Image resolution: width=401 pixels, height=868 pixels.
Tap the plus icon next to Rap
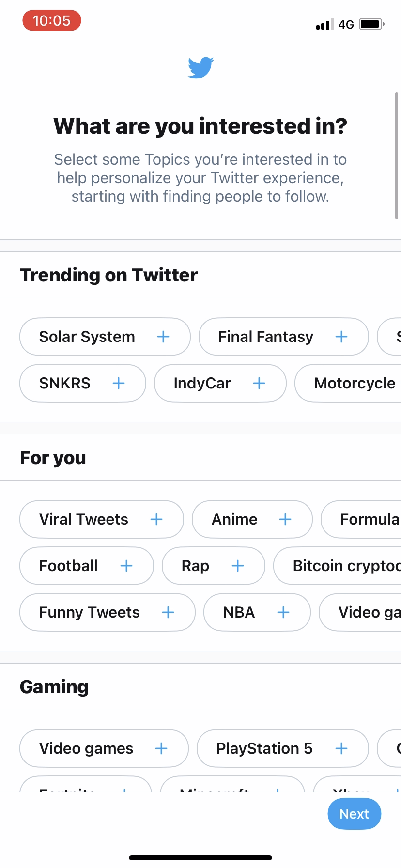pos(237,565)
